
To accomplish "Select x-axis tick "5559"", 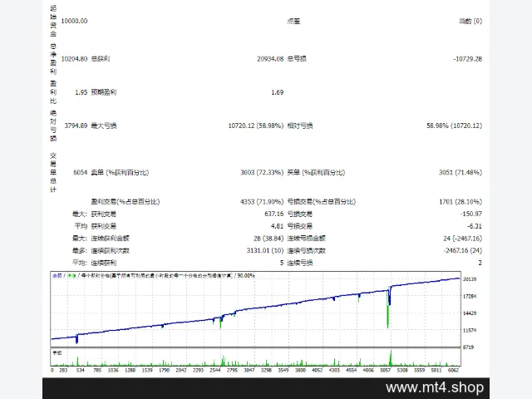I will 419,370.
